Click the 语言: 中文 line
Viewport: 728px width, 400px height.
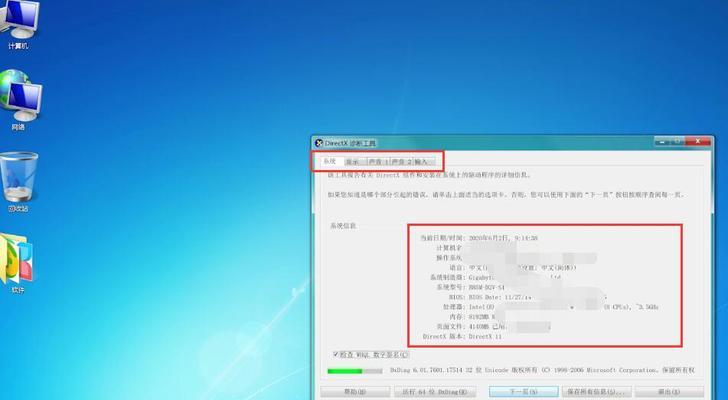[513, 267]
